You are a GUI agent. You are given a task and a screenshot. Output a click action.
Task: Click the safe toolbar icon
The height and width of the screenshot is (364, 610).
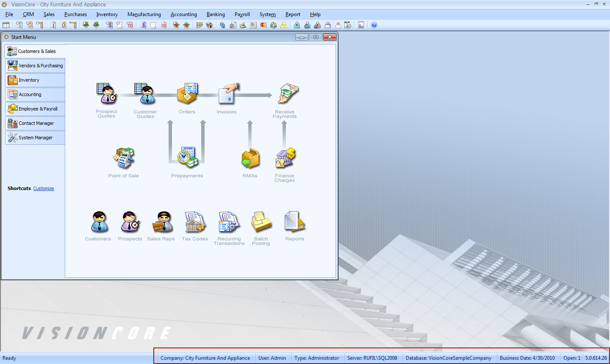(253, 25)
